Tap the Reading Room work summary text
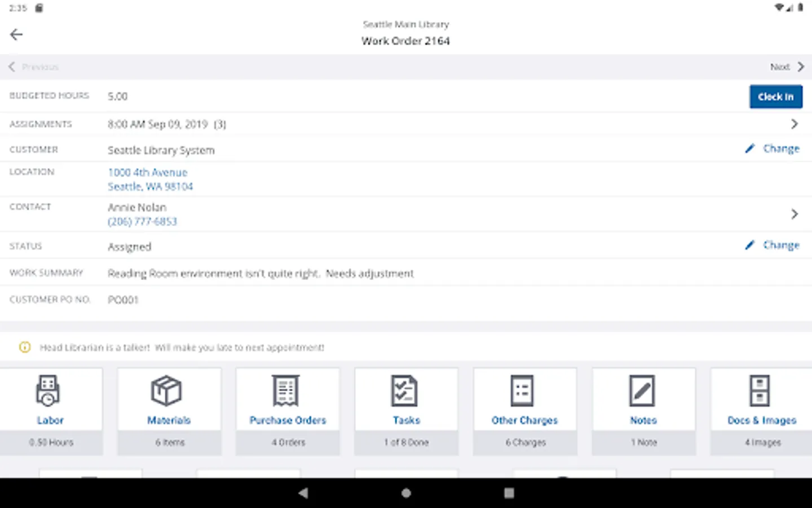This screenshot has width=812, height=508. [x=261, y=274]
